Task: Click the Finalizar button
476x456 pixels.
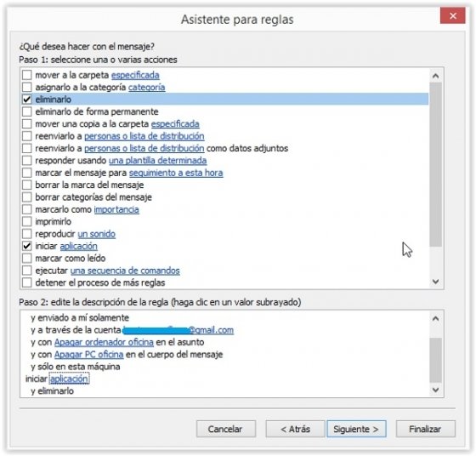Action: [x=426, y=429]
